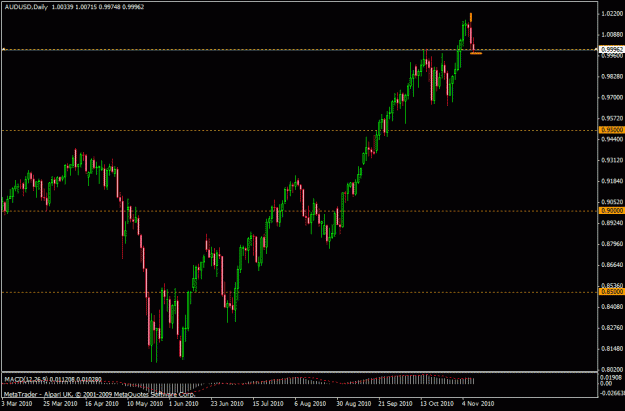
Task: Click the 0.97000 price scale label
Action: pos(612,97)
